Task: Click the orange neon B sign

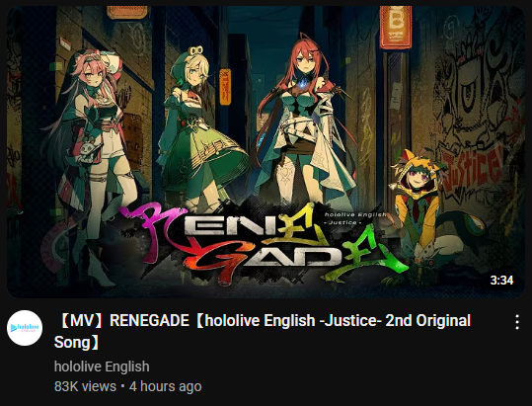Action: click(396, 27)
